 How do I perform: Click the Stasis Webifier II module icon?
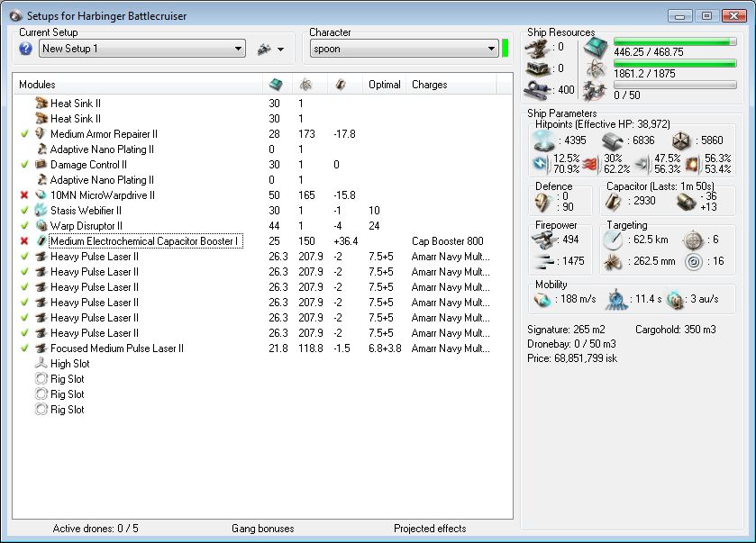[x=41, y=210]
